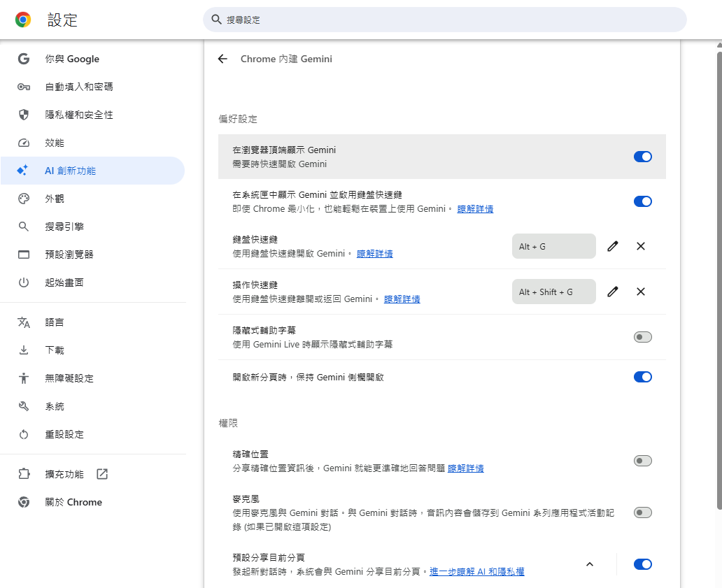Click the wrench icon for 系統

pos(24,406)
